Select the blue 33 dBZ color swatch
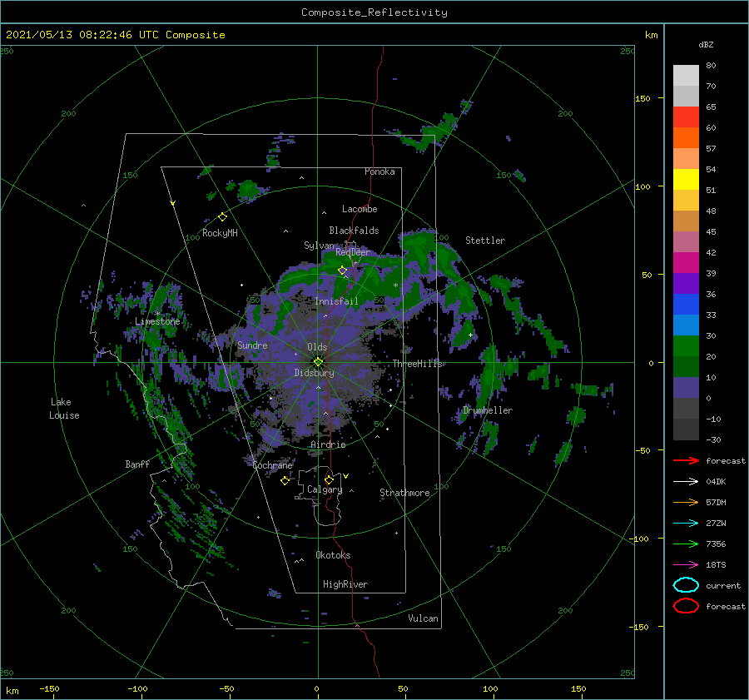 pyautogui.click(x=686, y=305)
